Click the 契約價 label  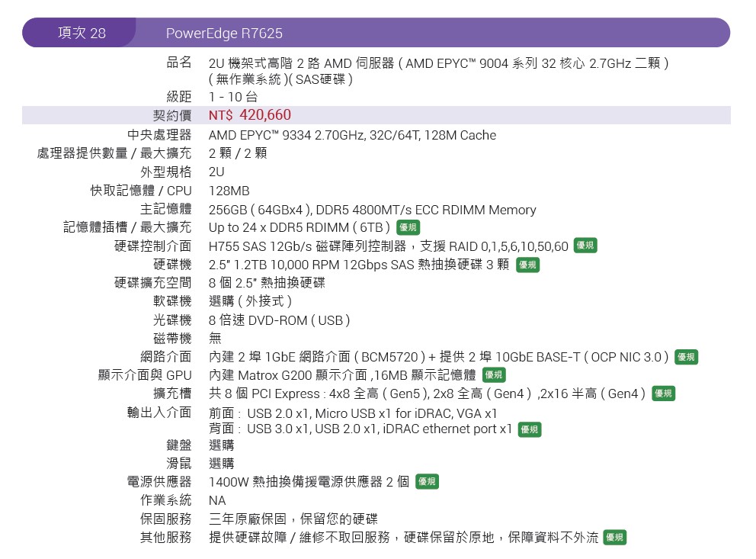click(x=172, y=115)
